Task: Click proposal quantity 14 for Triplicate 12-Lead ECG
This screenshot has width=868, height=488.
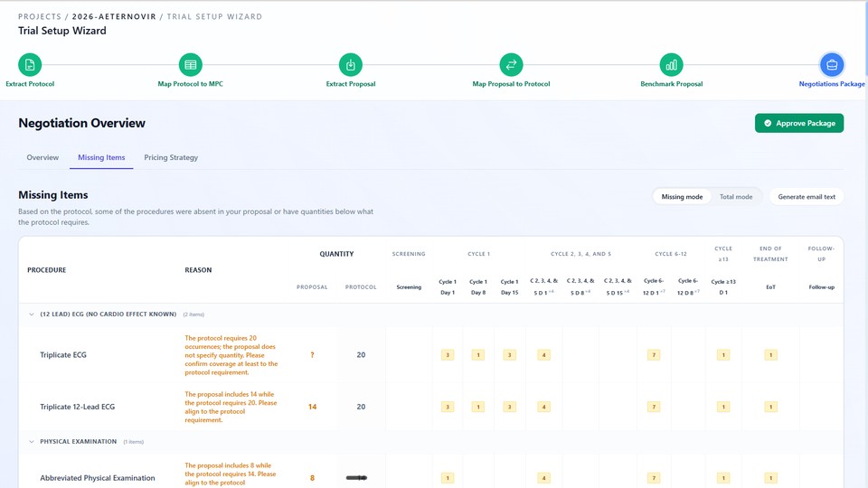Action: click(312, 407)
